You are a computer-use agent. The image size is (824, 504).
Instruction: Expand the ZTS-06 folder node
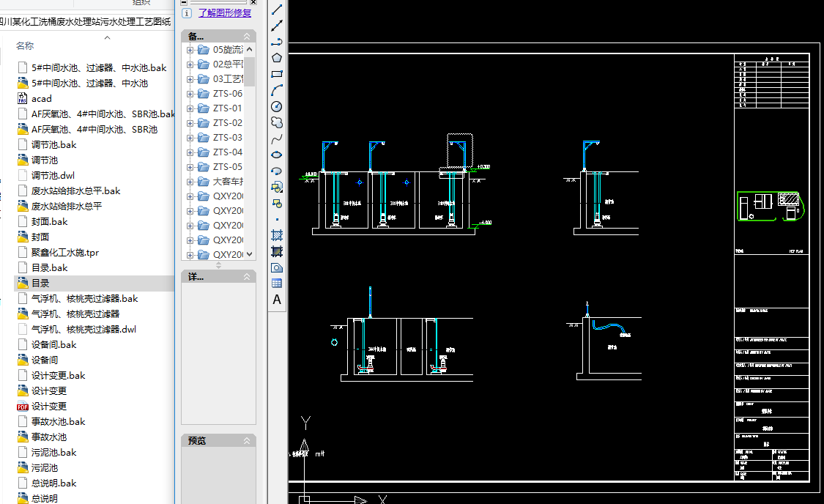(x=190, y=94)
